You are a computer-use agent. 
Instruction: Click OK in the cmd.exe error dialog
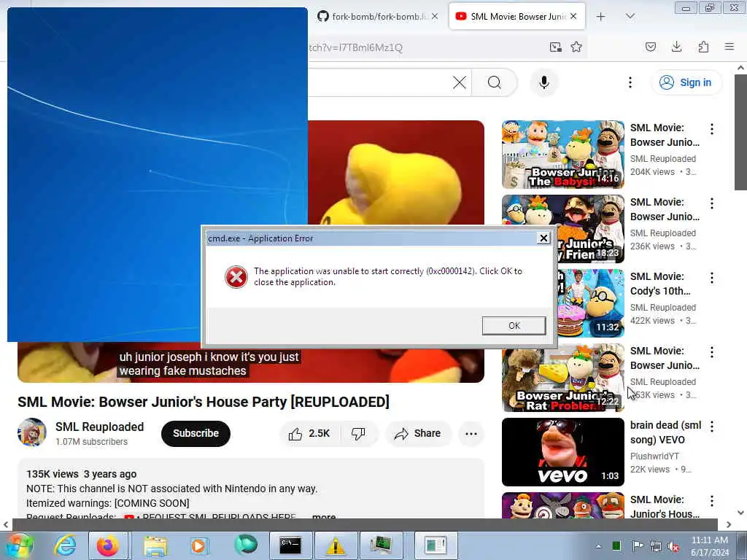coord(514,326)
